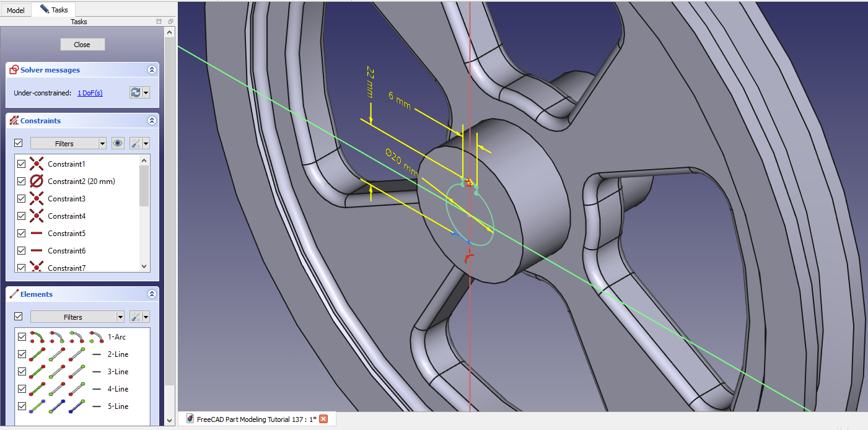Select the edge icon of 1-Arc
This screenshot has height=430, width=868.
click(37, 337)
